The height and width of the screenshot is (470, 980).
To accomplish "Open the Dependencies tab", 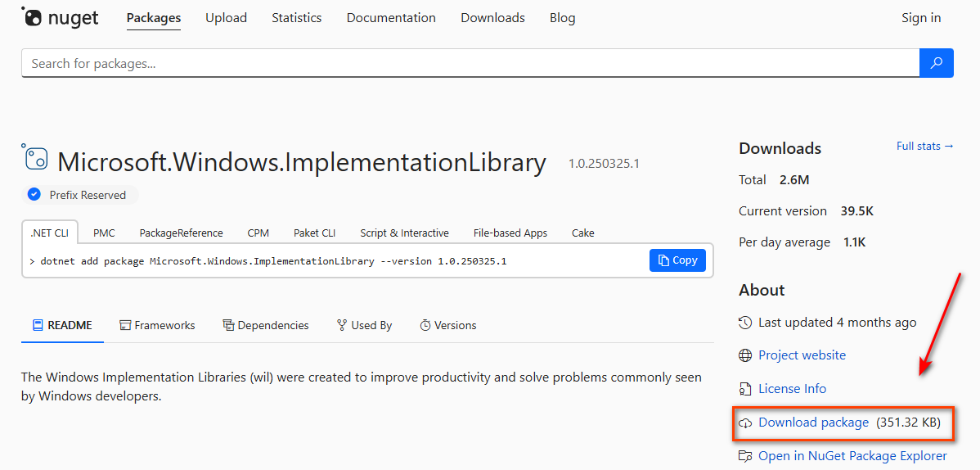I will pos(266,325).
